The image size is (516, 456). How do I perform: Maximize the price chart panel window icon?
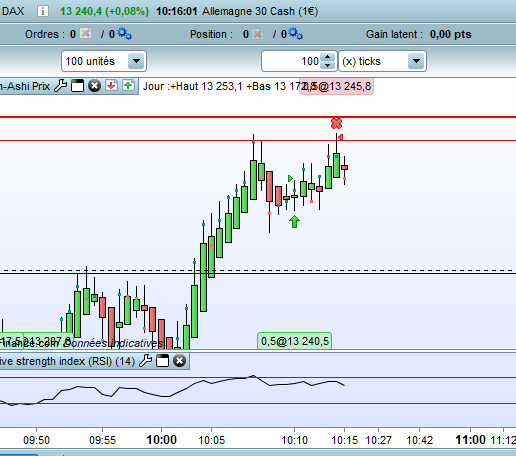pyautogui.click(x=77, y=86)
